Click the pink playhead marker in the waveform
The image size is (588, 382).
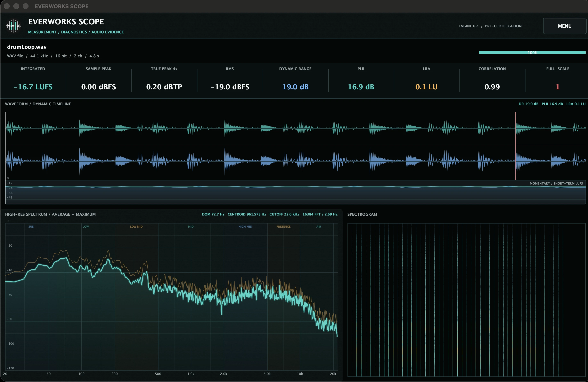click(x=515, y=146)
